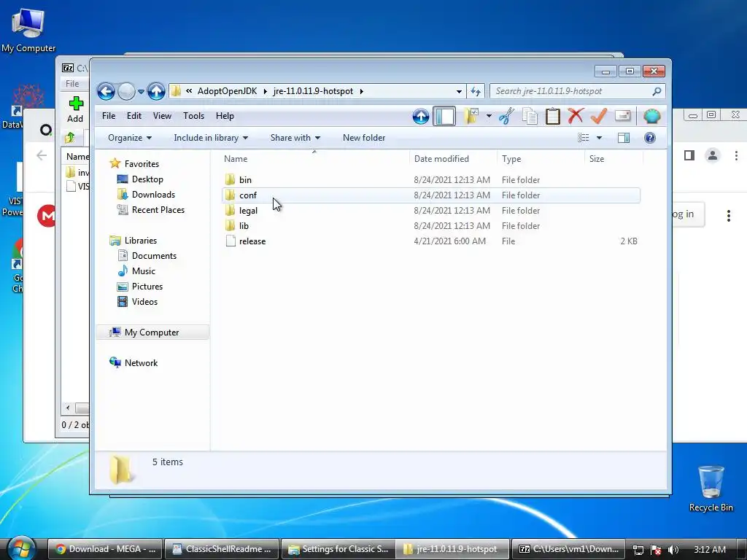Open the View menu
The width and height of the screenshot is (747, 560).
point(162,116)
